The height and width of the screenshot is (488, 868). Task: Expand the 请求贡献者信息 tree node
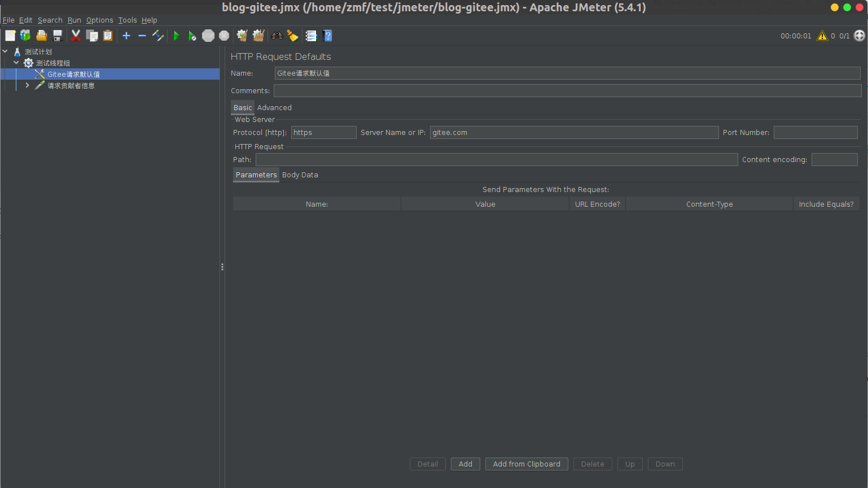pos(27,85)
